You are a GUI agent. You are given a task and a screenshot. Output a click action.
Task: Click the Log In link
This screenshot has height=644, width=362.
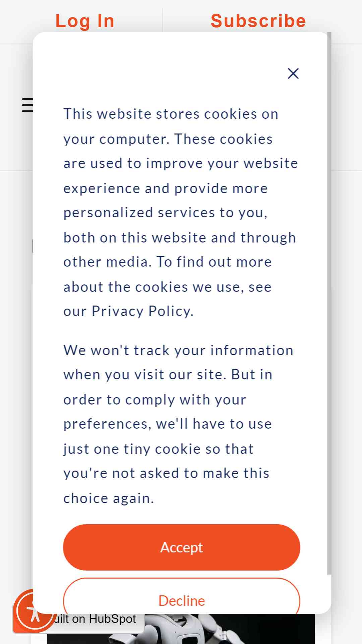(85, 21)
